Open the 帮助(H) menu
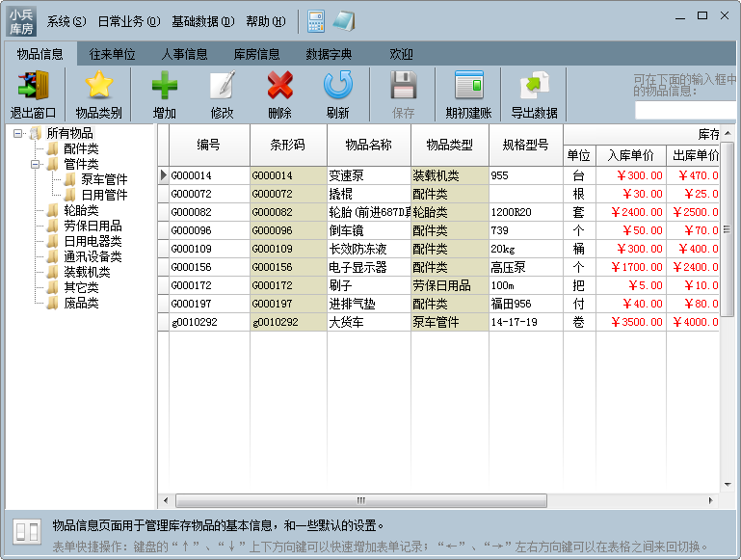The image size is (741, 560). pos(266,22)
